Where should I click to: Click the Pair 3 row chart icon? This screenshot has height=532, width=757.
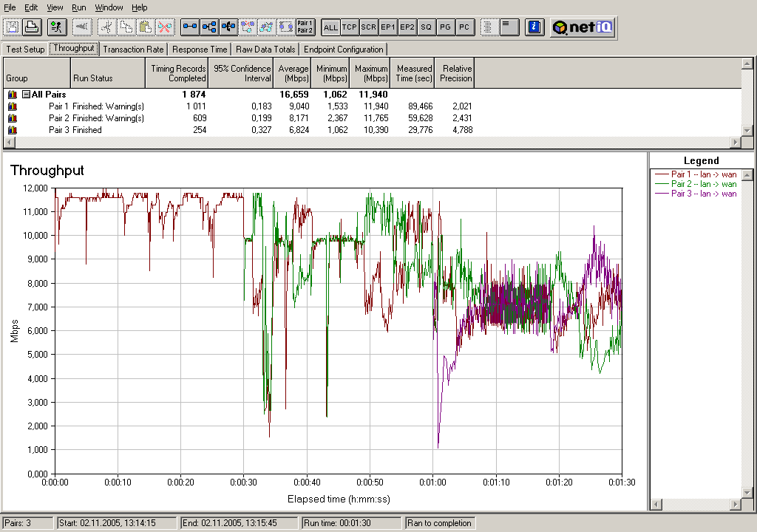(x=13, y=130)
